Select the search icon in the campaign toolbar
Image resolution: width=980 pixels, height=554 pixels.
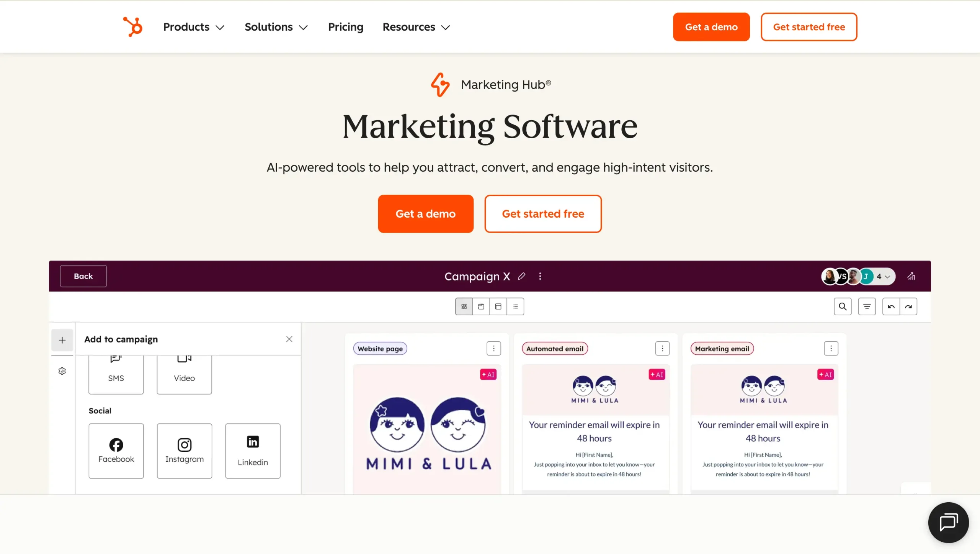[843, 307]
